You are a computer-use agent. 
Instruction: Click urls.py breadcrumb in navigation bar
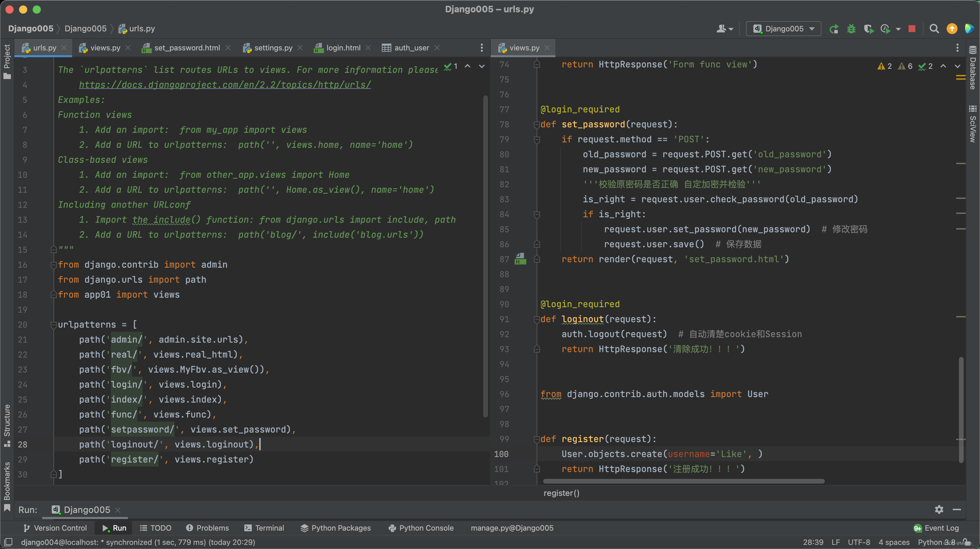(x=137, y=29)
